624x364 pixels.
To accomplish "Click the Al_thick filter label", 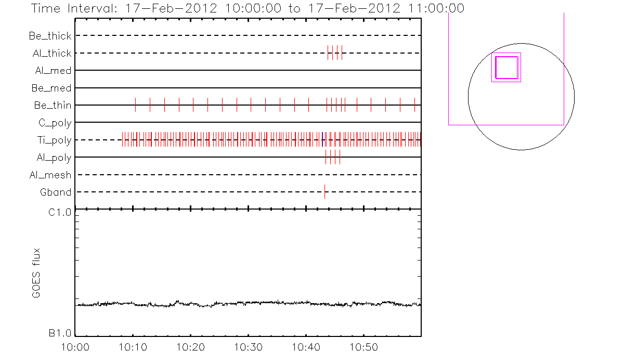I will [x=51, y=53].
